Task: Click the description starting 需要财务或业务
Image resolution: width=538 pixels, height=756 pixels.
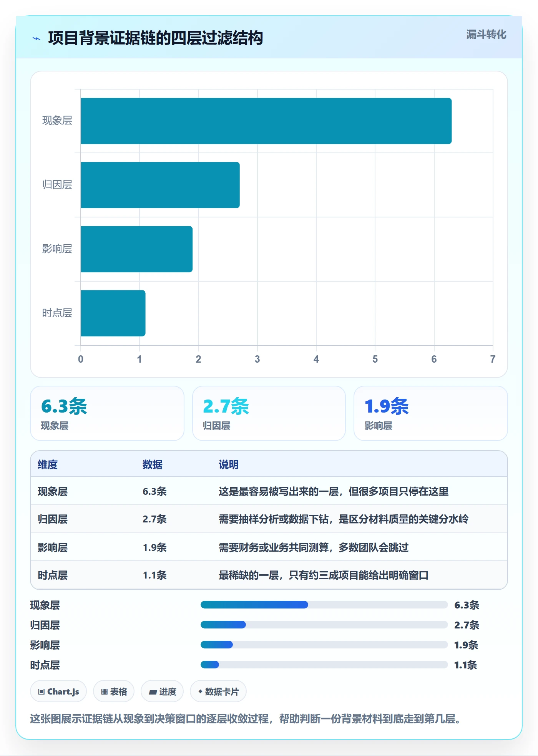Action: click(x=314, y=547)
